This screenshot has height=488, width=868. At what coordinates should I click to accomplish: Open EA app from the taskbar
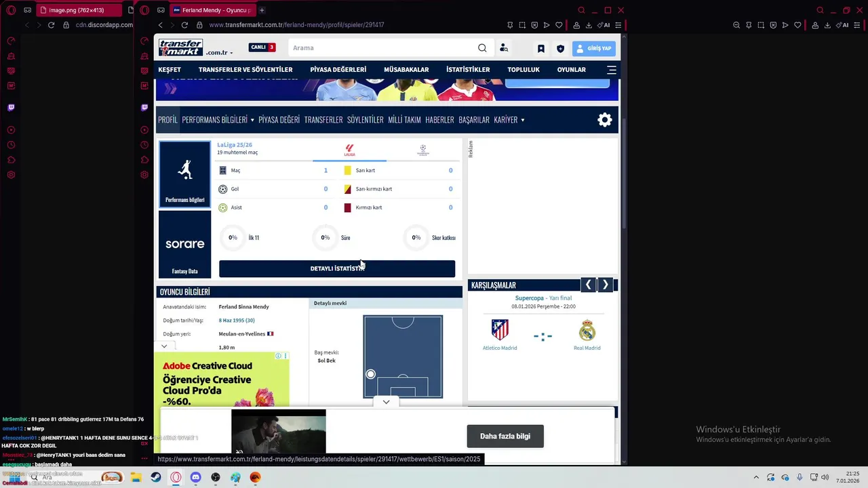(x=255, y=477)
